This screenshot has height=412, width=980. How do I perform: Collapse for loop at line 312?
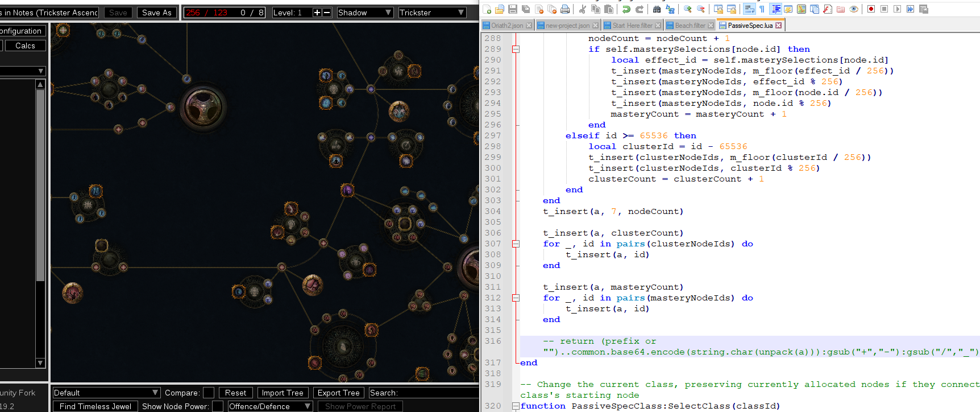point(516,298)
